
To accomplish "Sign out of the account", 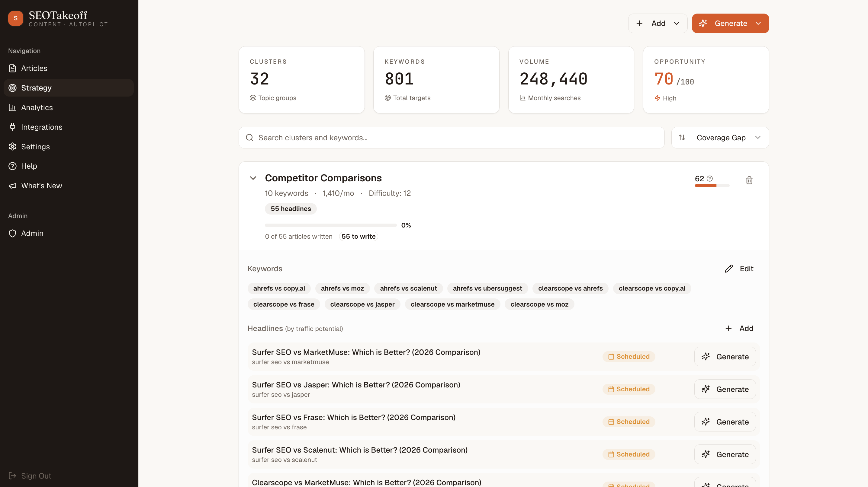I will [30, 476].
